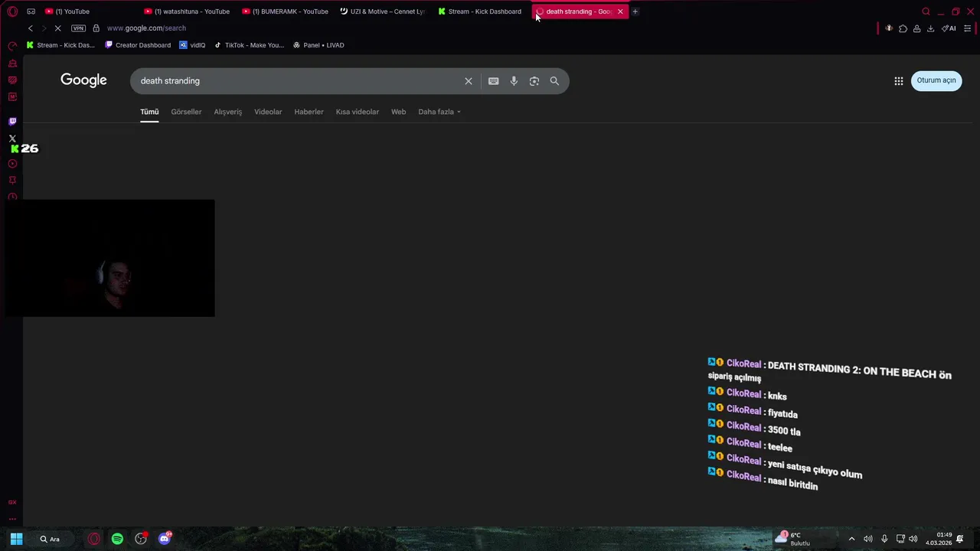The image size is (980, 551).
Task: Select the Görseller search filter
Action: click(186, 112)
